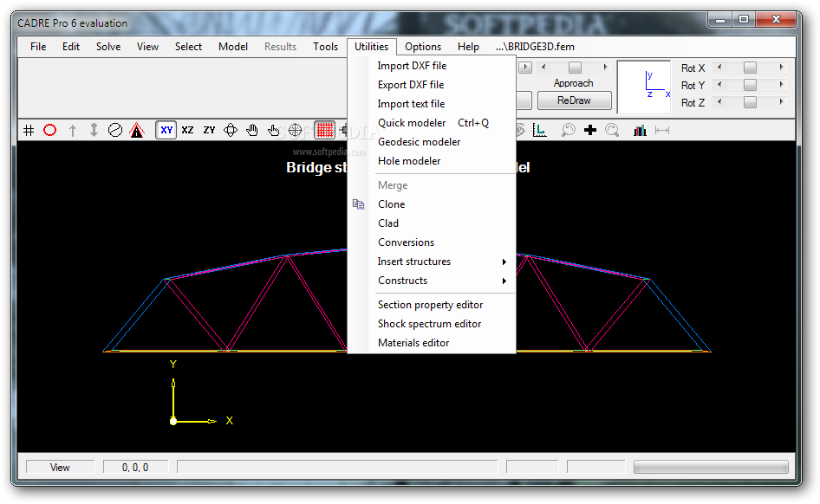820x504 pixels.
Task: Open the Materials editor
Action: point(413,343)
